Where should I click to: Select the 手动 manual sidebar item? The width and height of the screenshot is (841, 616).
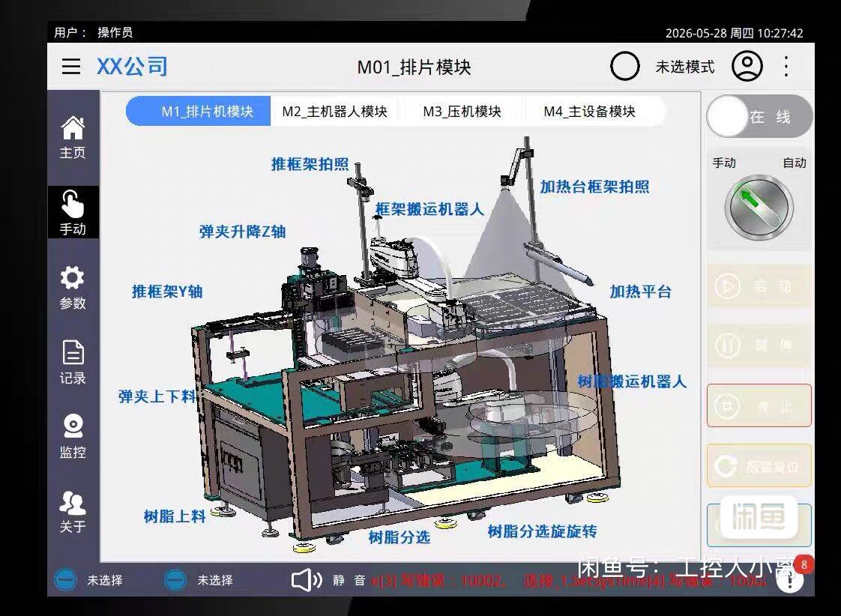(x=73, y=212)
